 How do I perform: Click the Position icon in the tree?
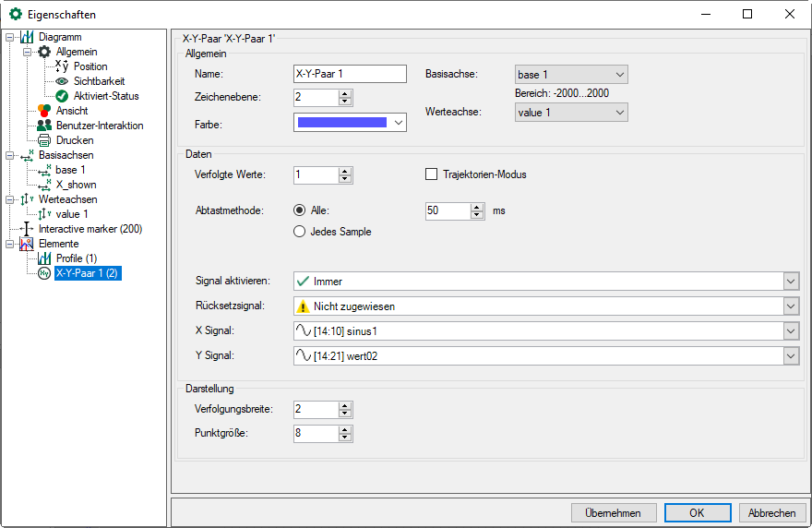(x=62, y=66)
